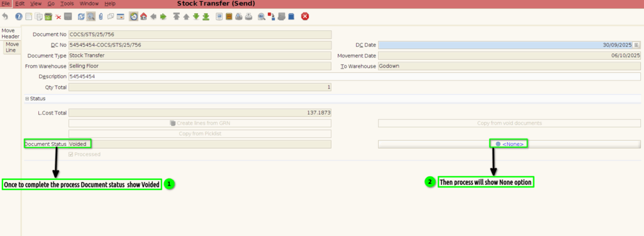Open Find using the magnifier lookup icon
644x236 pixels.
(x=91, y=17)
